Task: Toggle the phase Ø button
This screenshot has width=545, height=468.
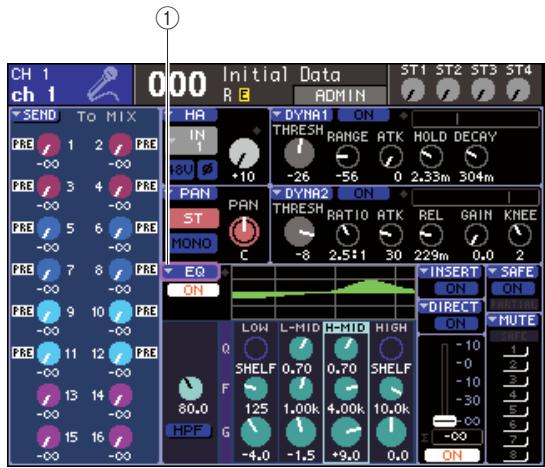Action: point(208,170)
